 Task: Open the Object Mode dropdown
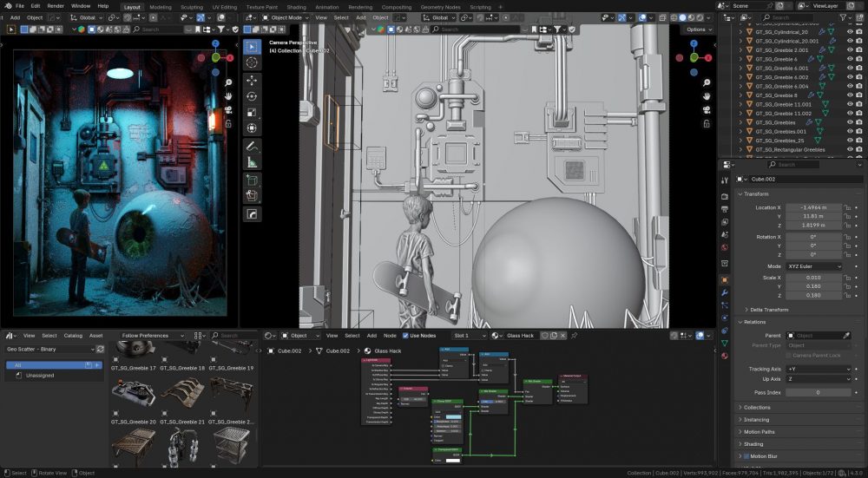click(x=286, y=17)
